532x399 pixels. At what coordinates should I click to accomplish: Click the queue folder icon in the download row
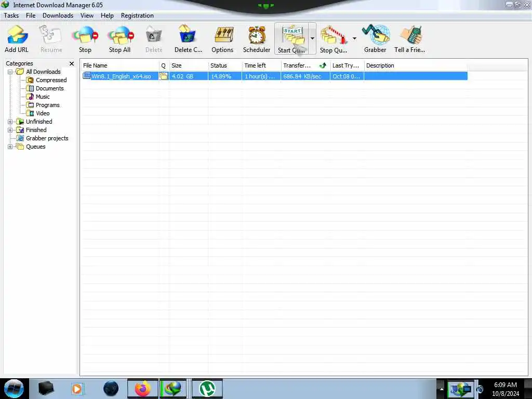pyautogui.click(x=163, y=76)
